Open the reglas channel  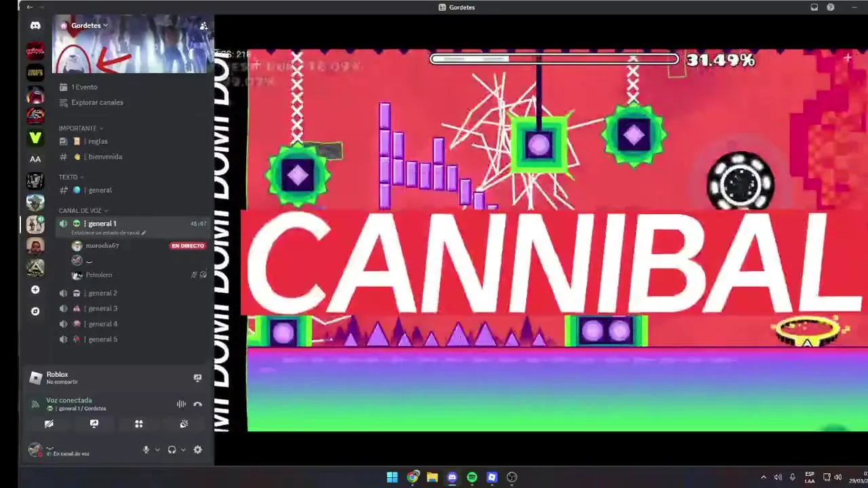point(132,141)
